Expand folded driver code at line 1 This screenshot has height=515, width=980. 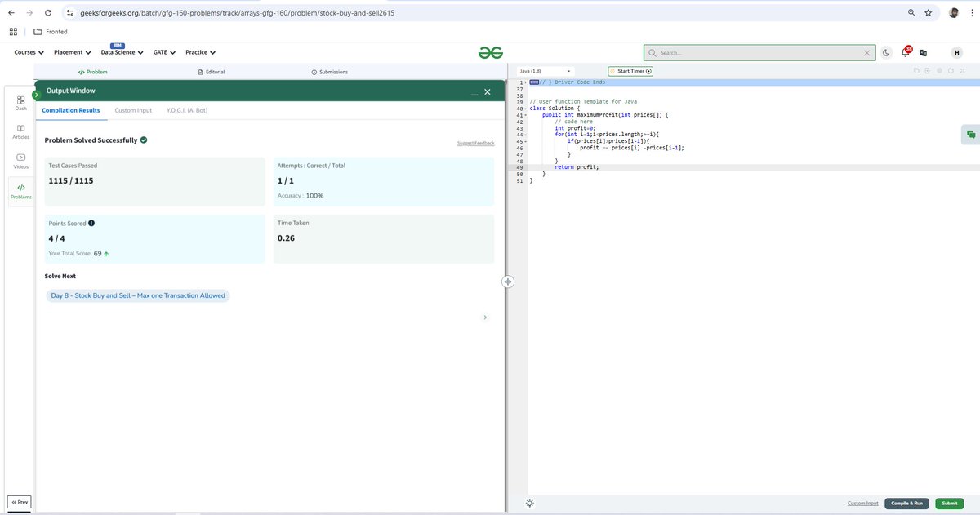coord(524,82)
